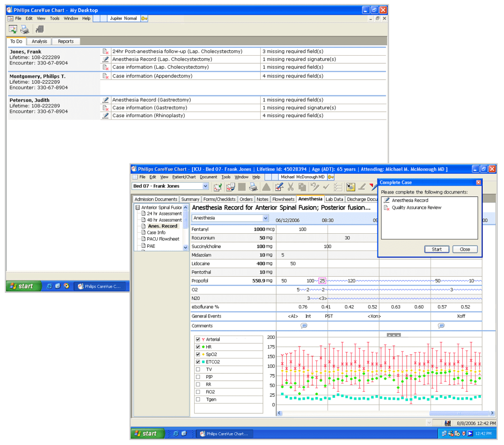Enable the FiO2 trend checkbox
504x445 pixels.
[x=198, y=392]
